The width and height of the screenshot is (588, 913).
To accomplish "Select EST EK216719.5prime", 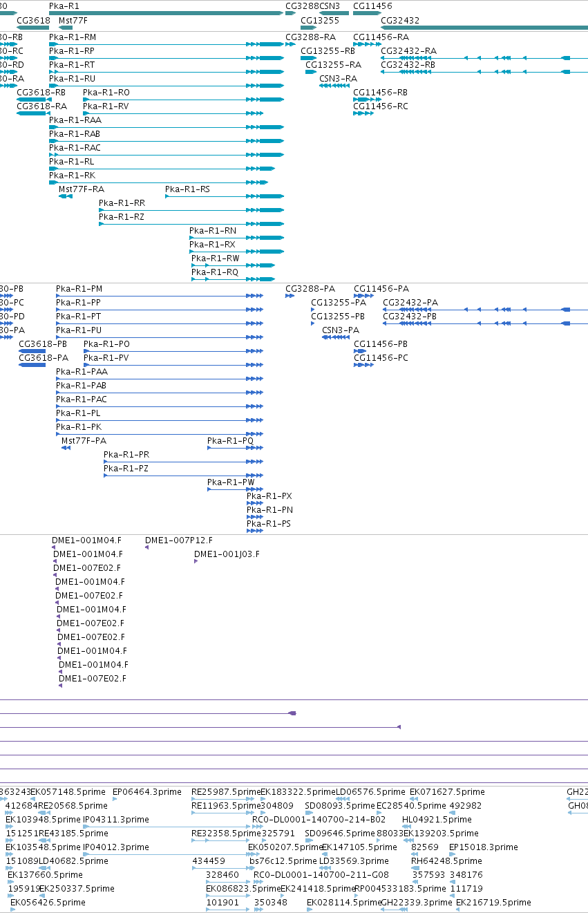I will (493, 903).
